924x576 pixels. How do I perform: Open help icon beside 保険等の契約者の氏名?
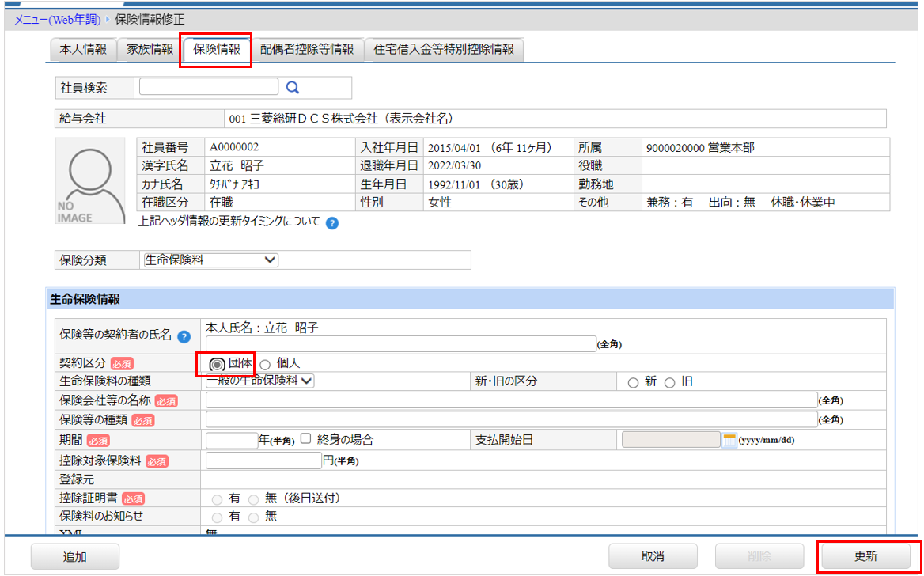184,337
